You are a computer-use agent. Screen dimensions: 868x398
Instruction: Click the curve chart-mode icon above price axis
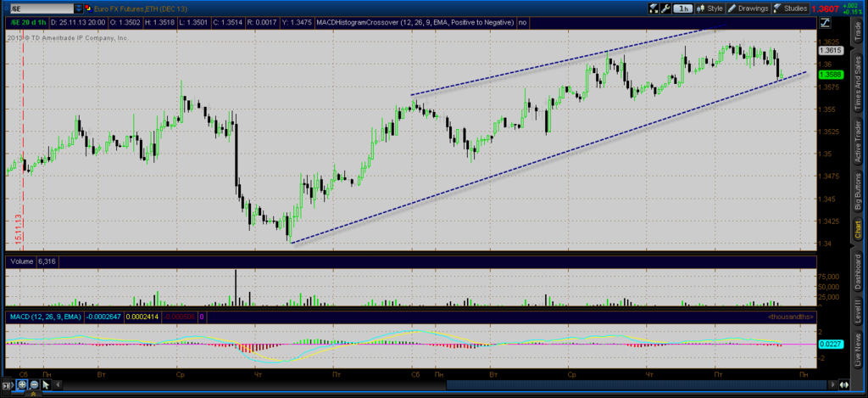click(x=825, y=22)
